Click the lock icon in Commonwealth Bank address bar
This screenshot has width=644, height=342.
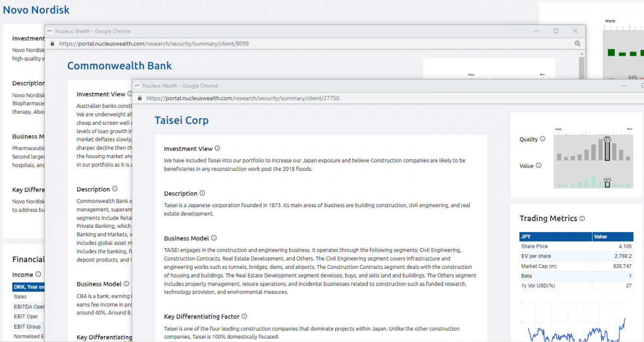[52, 44]
